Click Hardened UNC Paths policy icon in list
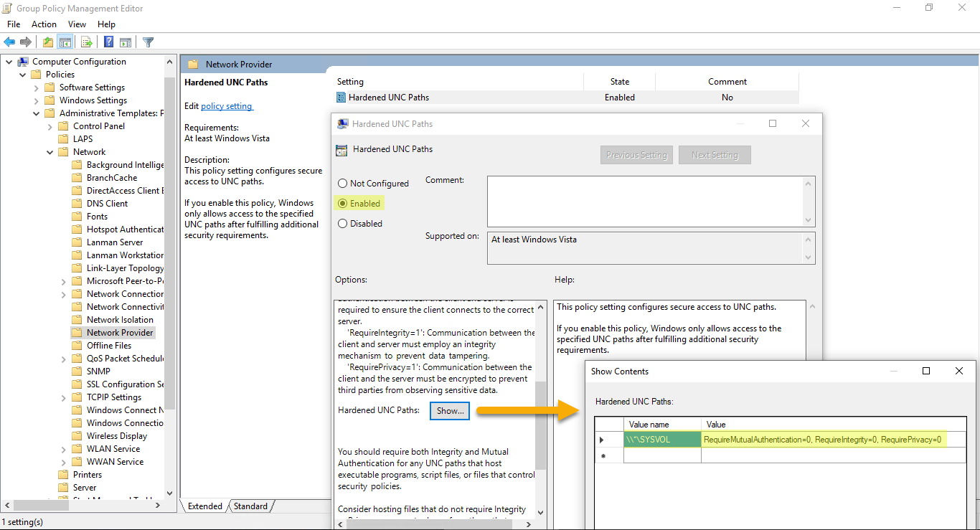The height and width of the screenshot is (530, 980). [341, 98]
